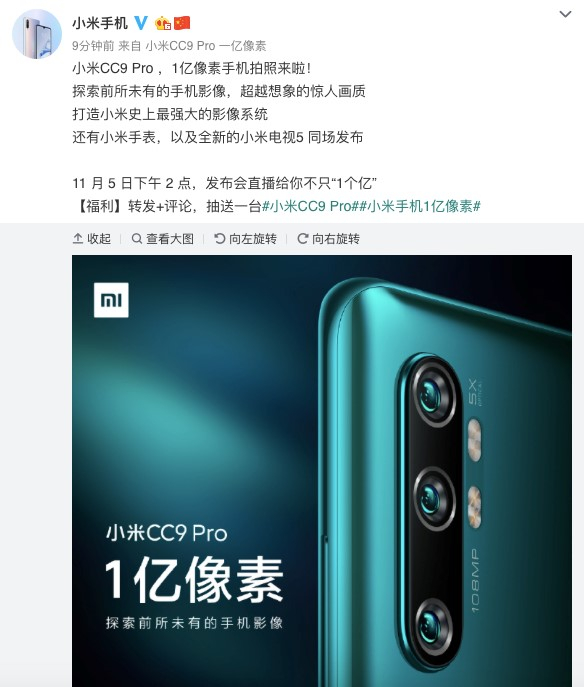This screenshot has height=687, width=584.
Task: Click the 小米手机 profile avatar
Action: [37, 34]
